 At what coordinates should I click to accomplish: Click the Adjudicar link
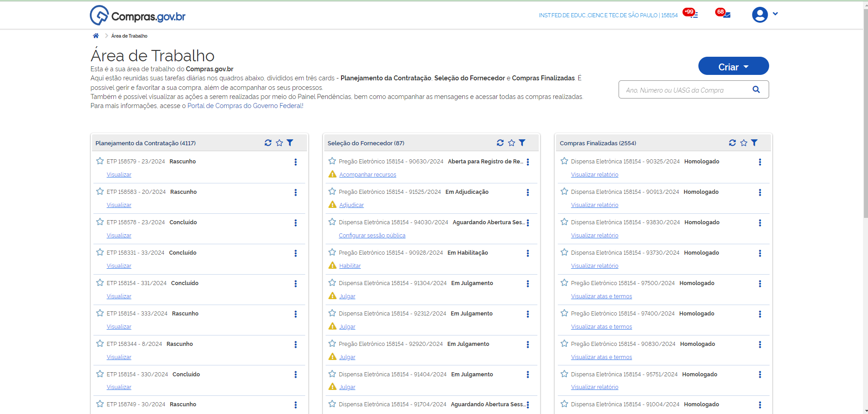point(351,205)
